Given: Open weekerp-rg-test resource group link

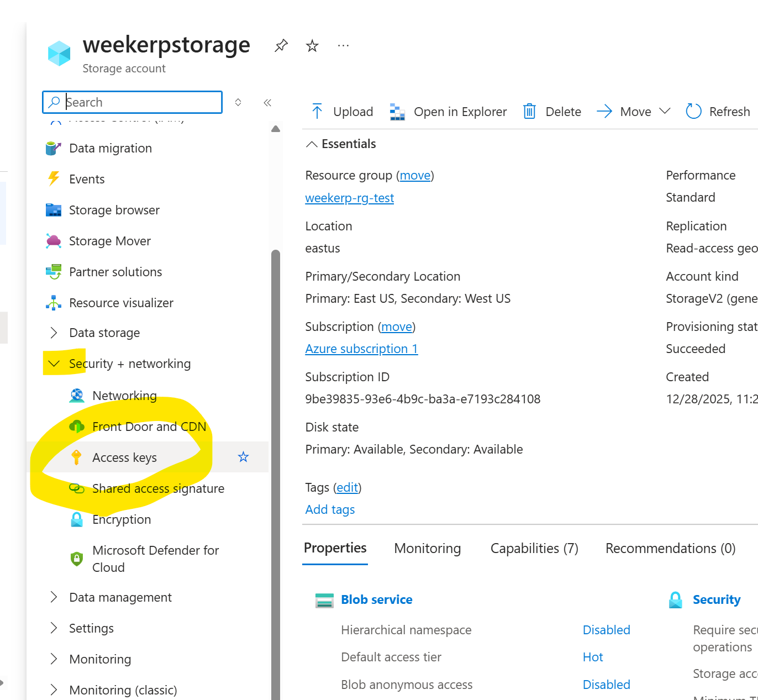Looking at the screenshot, I should click(349, 198).
